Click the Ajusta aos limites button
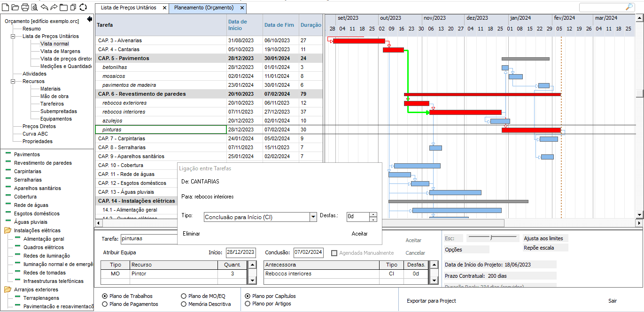644x312 pixels. 545,238
